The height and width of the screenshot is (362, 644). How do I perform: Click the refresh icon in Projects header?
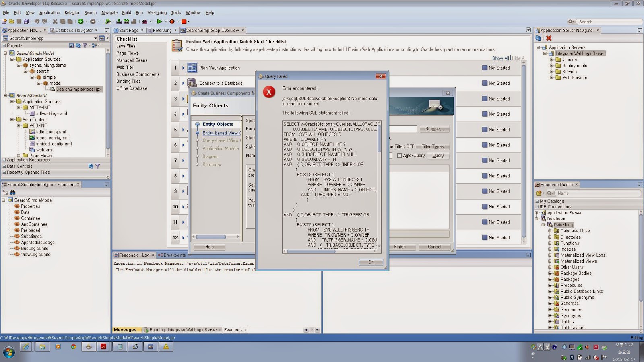(x=78, y=45)
